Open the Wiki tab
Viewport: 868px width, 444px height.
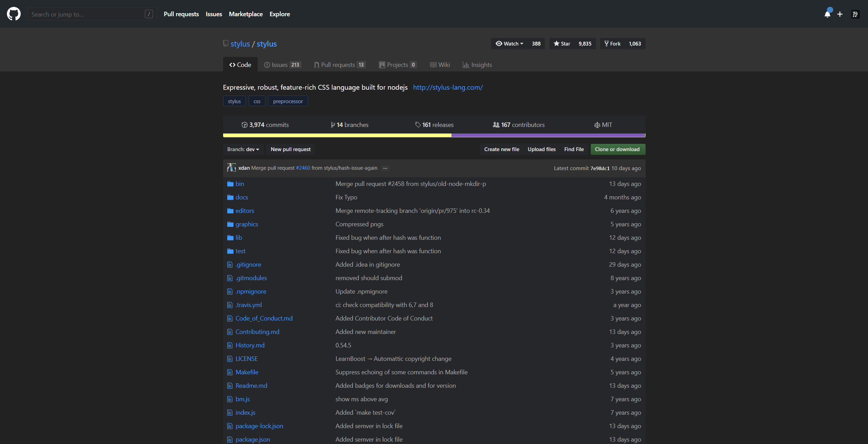440,65
